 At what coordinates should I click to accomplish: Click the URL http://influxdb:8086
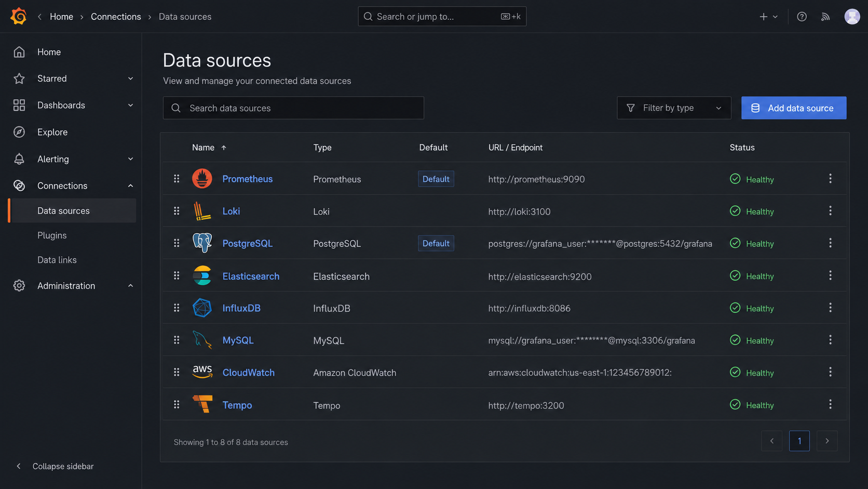(x=529, y=308)
